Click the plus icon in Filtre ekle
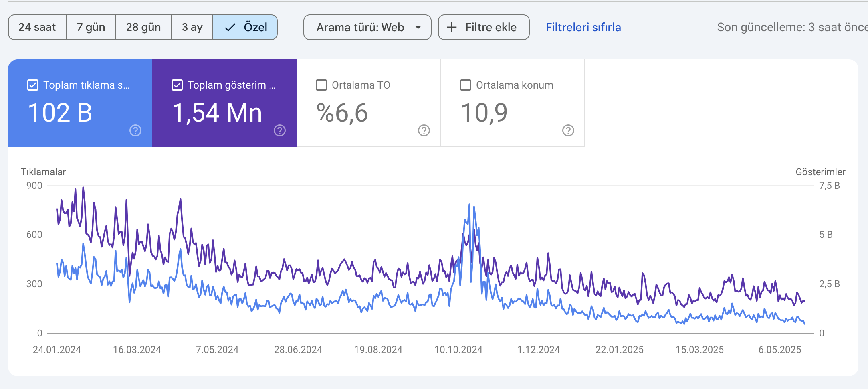Image resolution: width=868 pixels, height=389 pixels. [452, 27]
